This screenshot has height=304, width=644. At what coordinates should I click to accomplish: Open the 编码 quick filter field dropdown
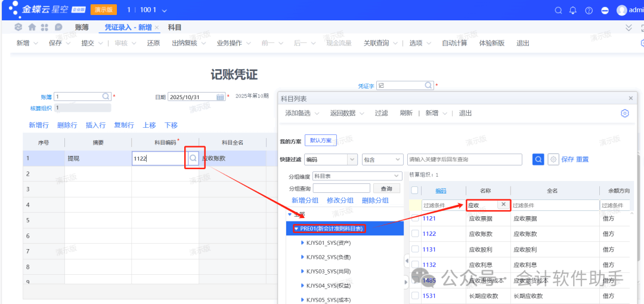click(351, 159)
